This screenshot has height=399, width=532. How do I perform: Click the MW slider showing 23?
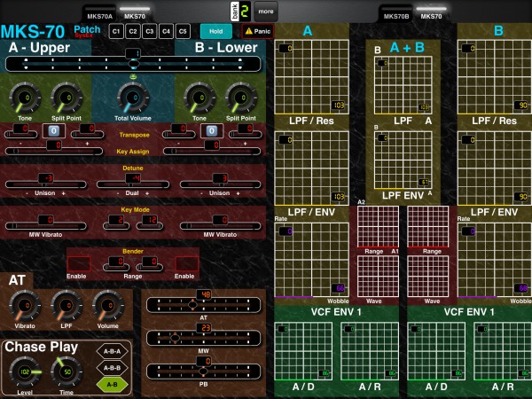pos(204,338)
